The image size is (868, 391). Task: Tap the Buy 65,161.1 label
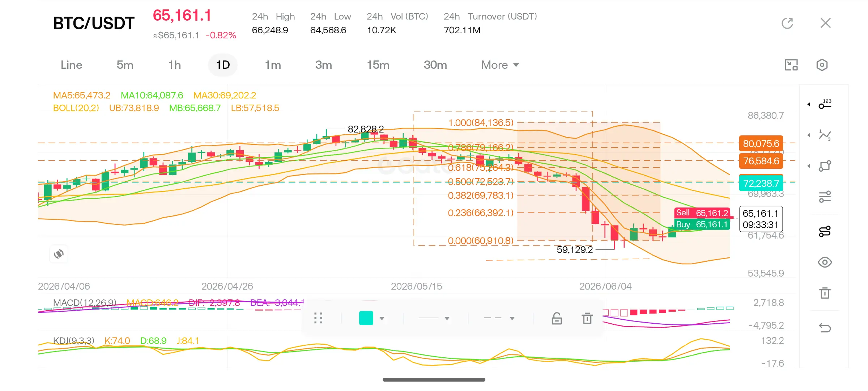[702, 224]
